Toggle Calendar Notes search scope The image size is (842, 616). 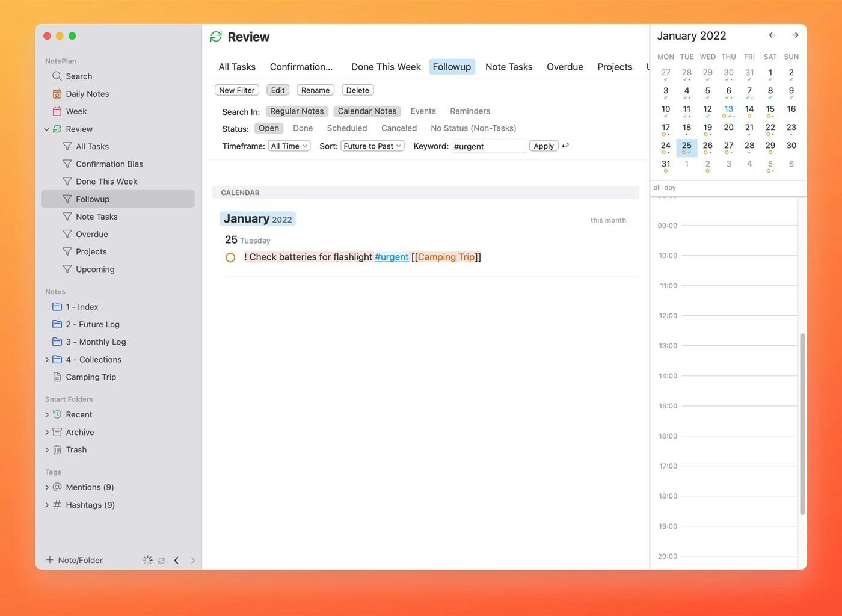tap(367, 111)
